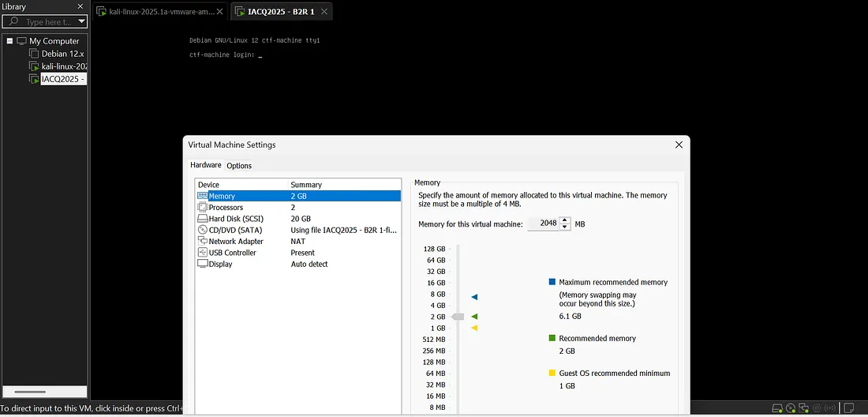Close the Library panel

point(80,6)
